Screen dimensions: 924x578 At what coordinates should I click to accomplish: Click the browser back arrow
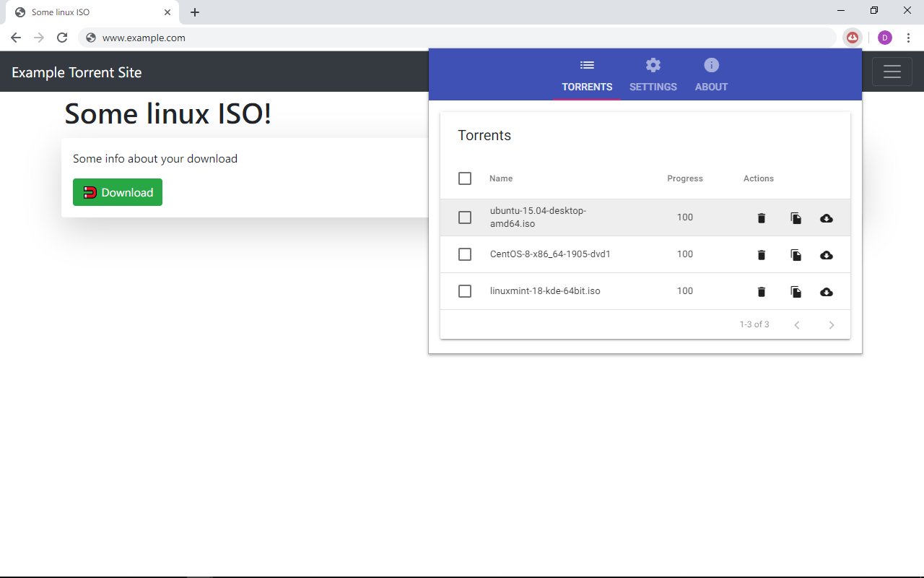coord(15,37)
